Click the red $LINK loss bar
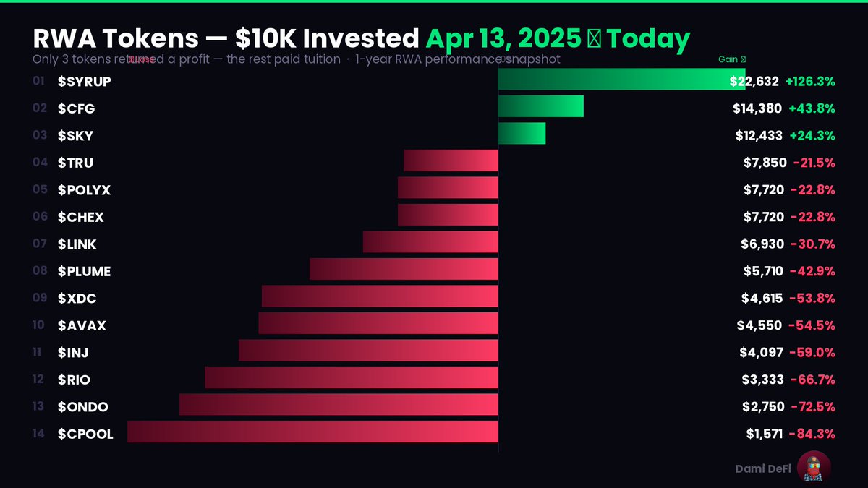The width and height of the screenshot is (868, 488). pyautogui.click(x=430, y=244)
